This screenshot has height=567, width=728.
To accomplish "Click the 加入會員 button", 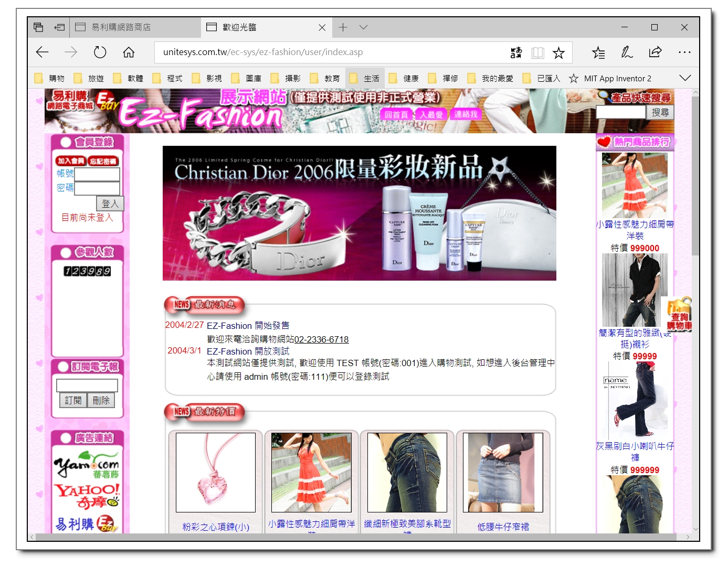I will coord(71,161).
